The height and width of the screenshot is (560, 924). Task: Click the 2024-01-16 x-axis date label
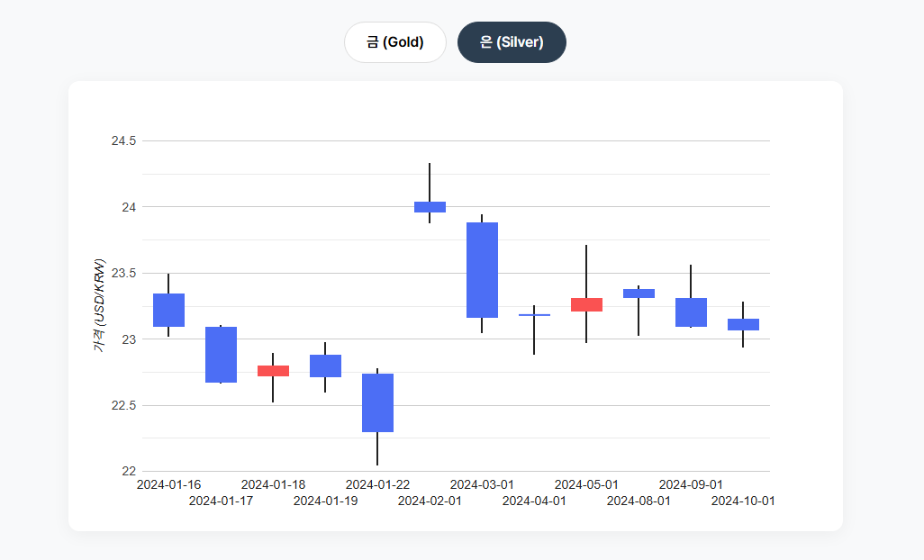[168, 484]
